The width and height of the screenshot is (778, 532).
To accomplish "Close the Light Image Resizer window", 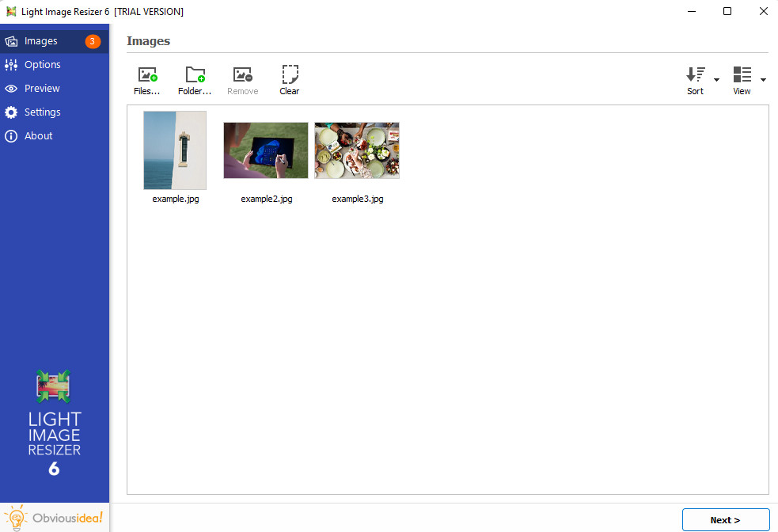I will pos(764,11).
